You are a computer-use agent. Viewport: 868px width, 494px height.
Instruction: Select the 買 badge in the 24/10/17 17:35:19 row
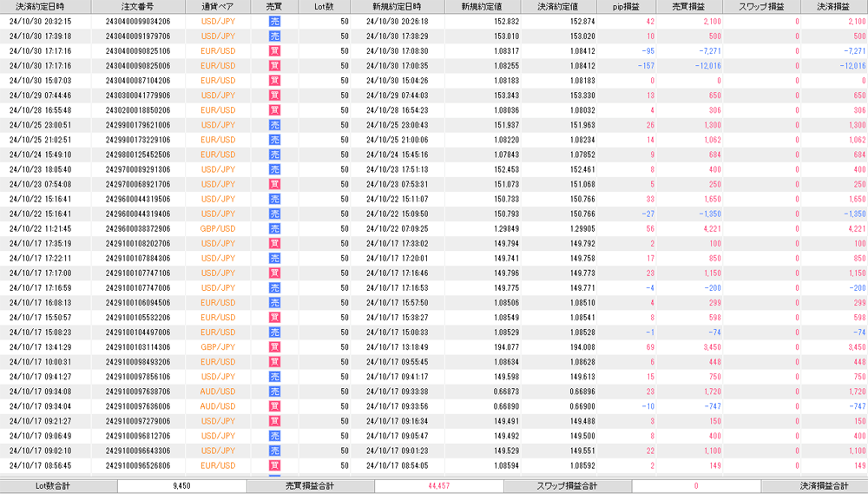[x=274, y=244]
